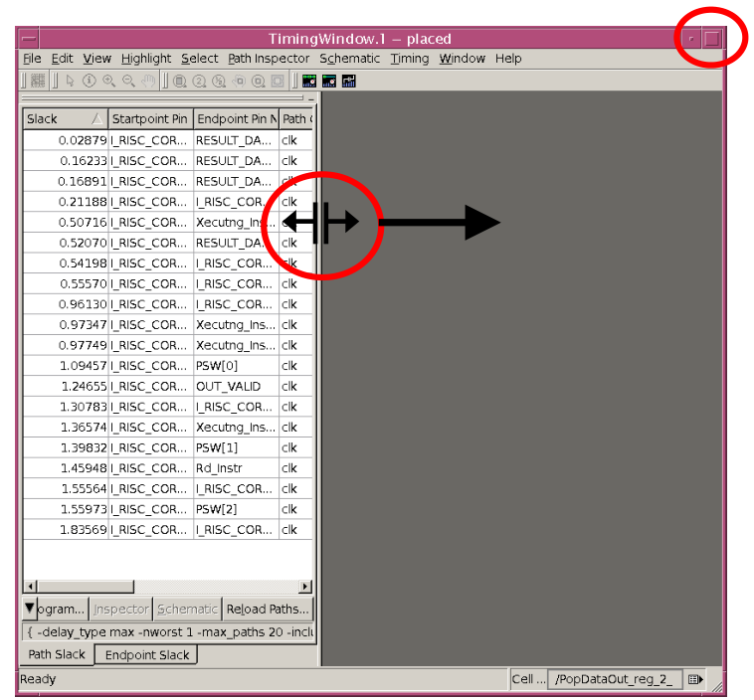
Task: Open the window menu button in title bar
Action: (x=29, y=39)
